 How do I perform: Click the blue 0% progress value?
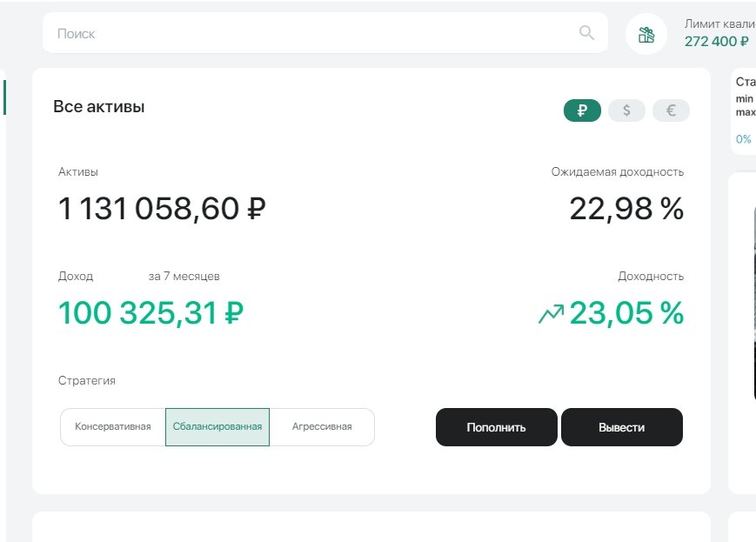(x=742, y=138)
